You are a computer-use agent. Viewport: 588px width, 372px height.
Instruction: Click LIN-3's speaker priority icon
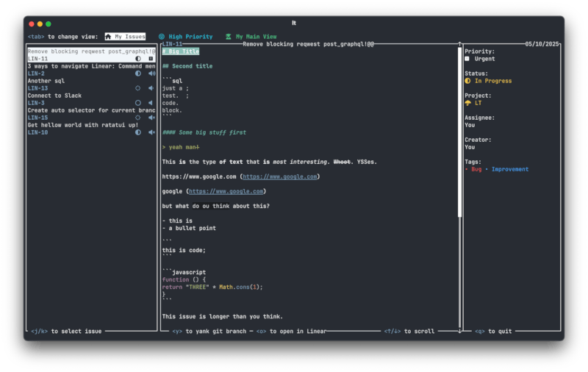[151, 103]
